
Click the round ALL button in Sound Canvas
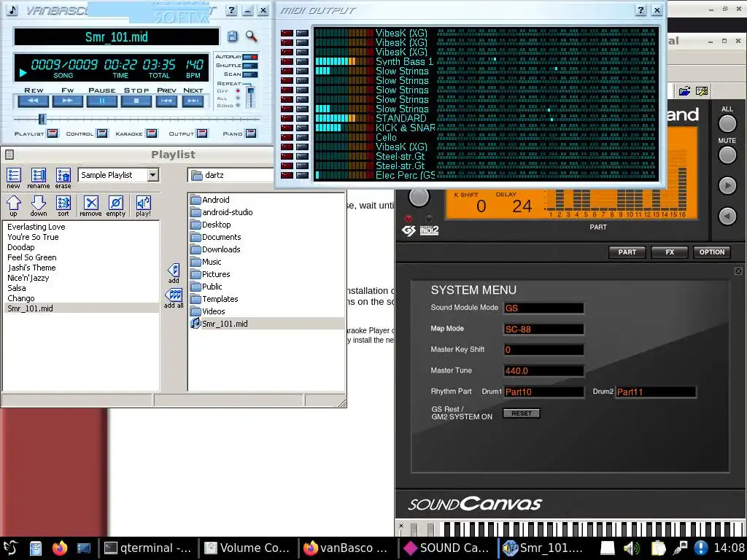pyautogui.click(x=727, y=124)
